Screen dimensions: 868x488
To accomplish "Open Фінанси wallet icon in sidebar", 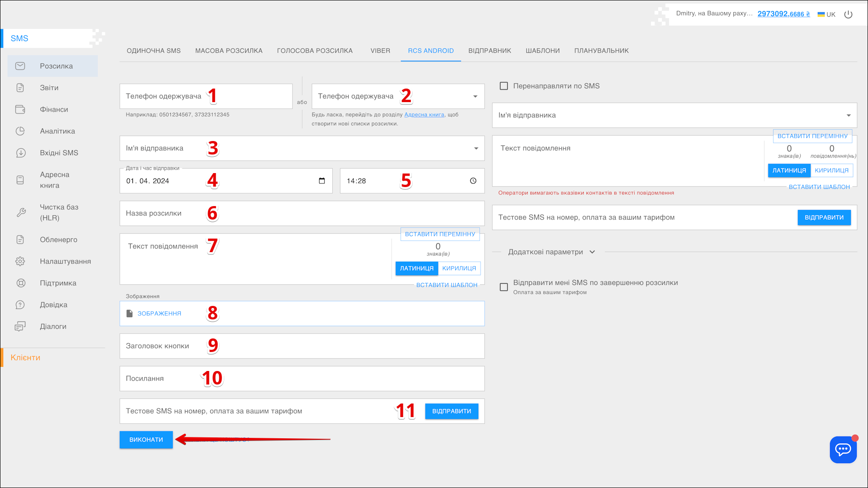I will [20, 109].
